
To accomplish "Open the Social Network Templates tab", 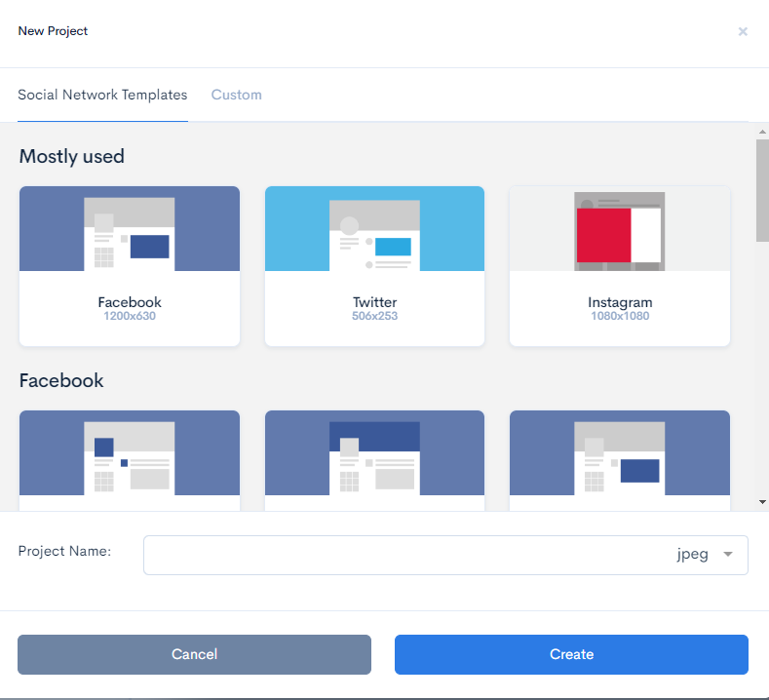I will click(102, 95).
